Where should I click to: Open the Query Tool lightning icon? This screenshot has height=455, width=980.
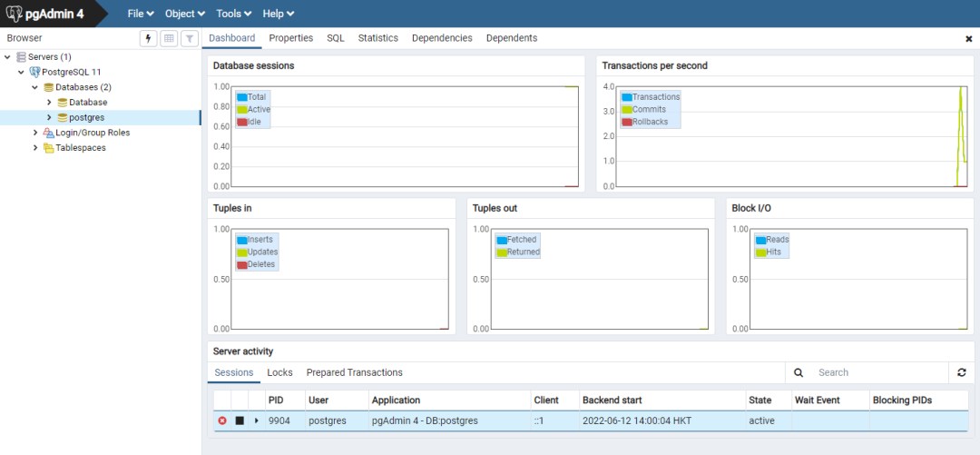coord(148,38)
